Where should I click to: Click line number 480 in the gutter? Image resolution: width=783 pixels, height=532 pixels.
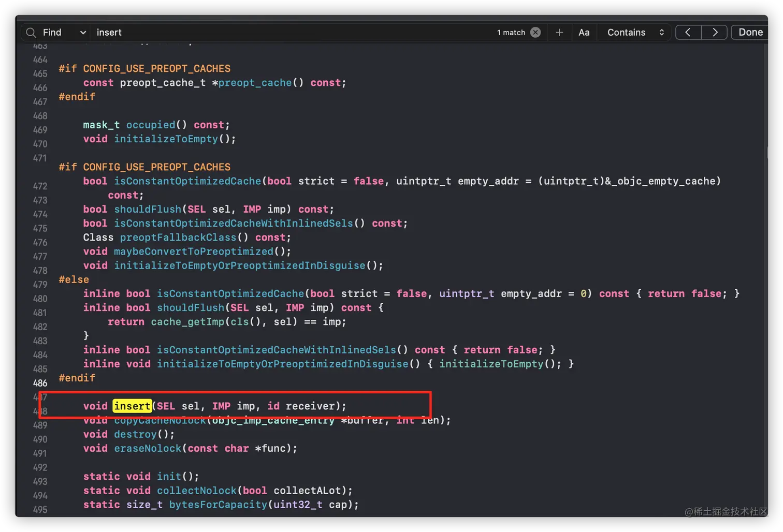(40, 299)
